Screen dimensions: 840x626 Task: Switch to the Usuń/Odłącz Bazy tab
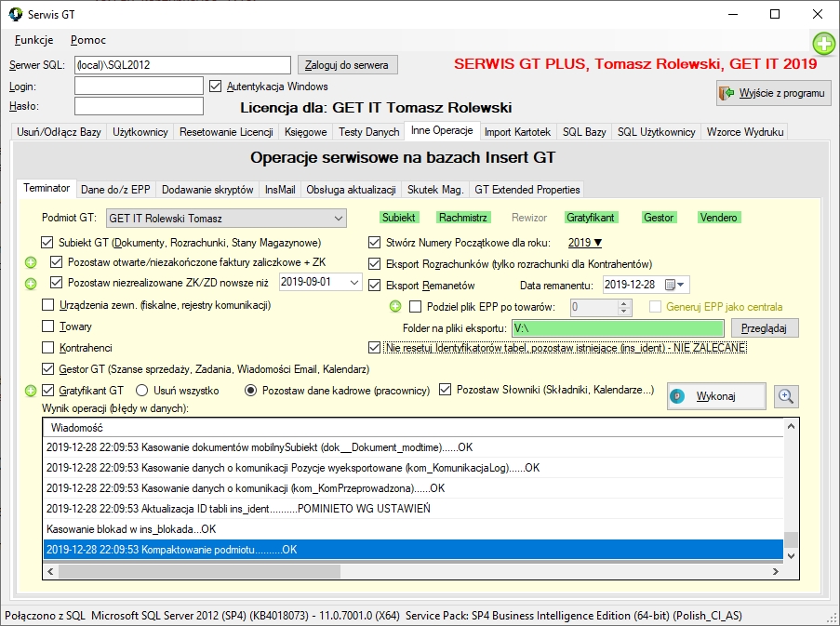point(59,132)
